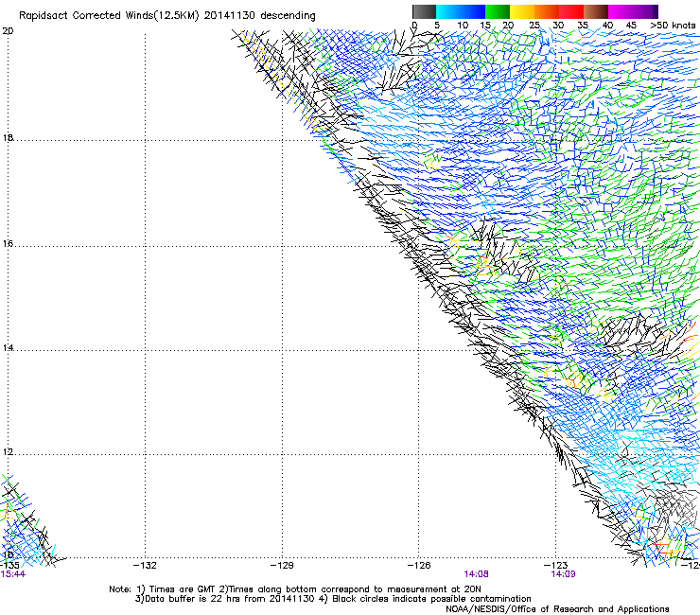Image resolution: width=700 pixels, height=615 pixels.
Task: Click the orange 25-30 knots color swatch
Action: 547,11
